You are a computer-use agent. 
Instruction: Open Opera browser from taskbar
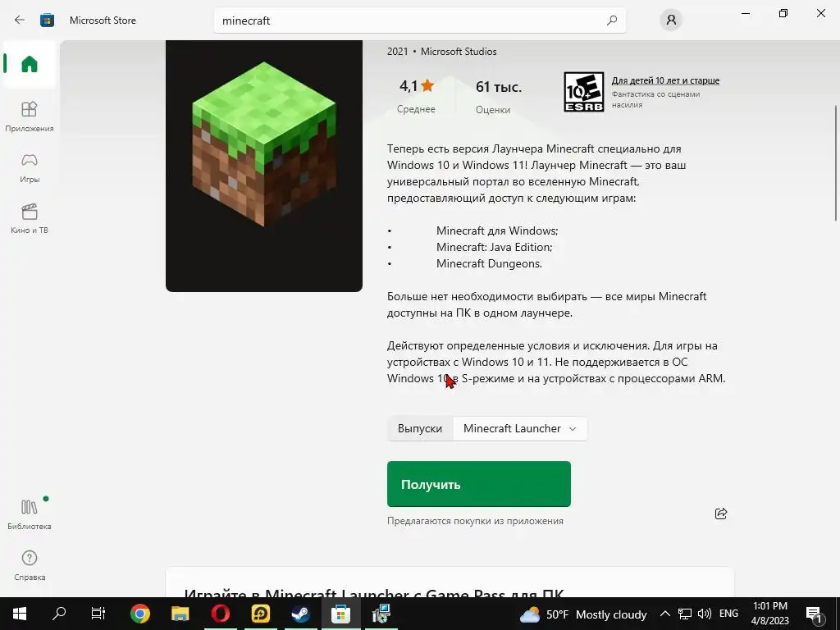click(220, 614)
